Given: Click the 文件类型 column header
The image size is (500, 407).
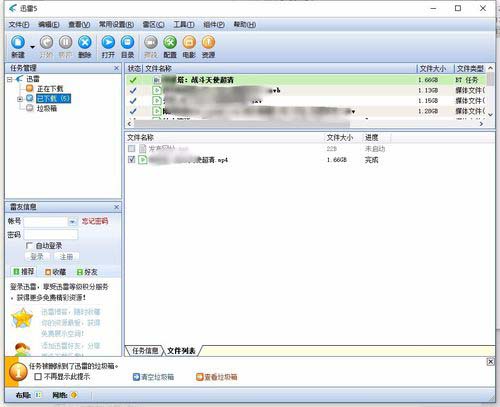Looking at the screenshot, I should point(470,69).
